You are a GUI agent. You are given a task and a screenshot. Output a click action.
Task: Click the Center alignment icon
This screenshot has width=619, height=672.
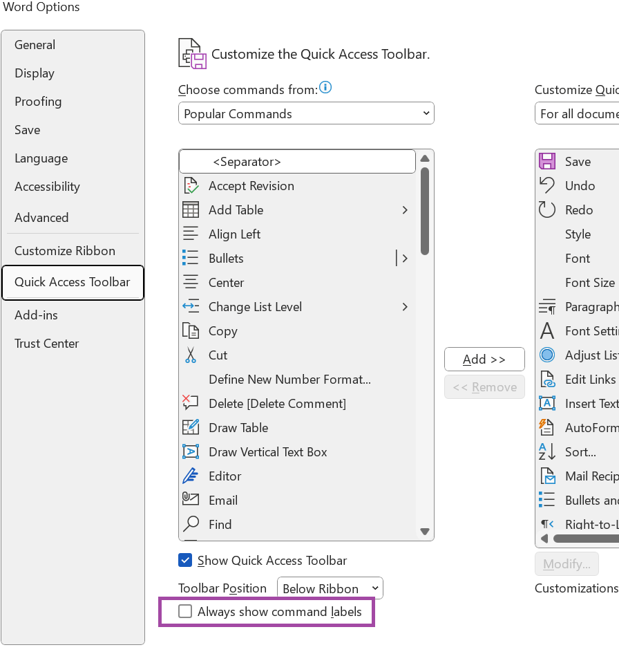(191, 283)
